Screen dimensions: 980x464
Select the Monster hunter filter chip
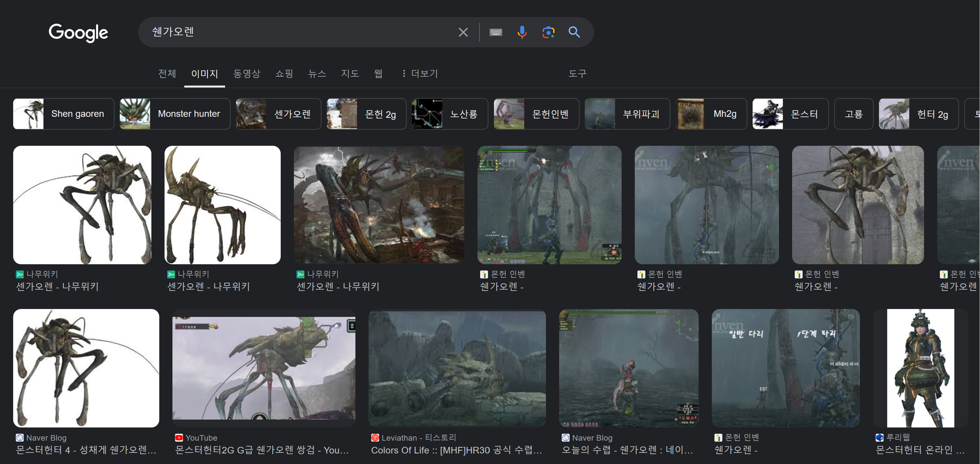(x=175, y=114)
